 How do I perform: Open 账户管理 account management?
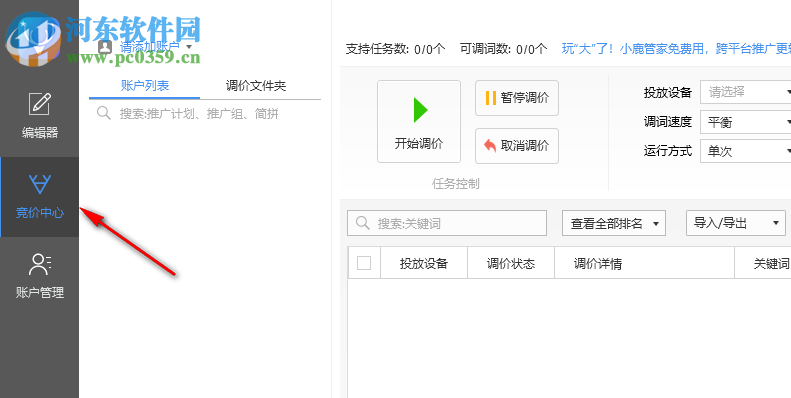tap(39, 276)
